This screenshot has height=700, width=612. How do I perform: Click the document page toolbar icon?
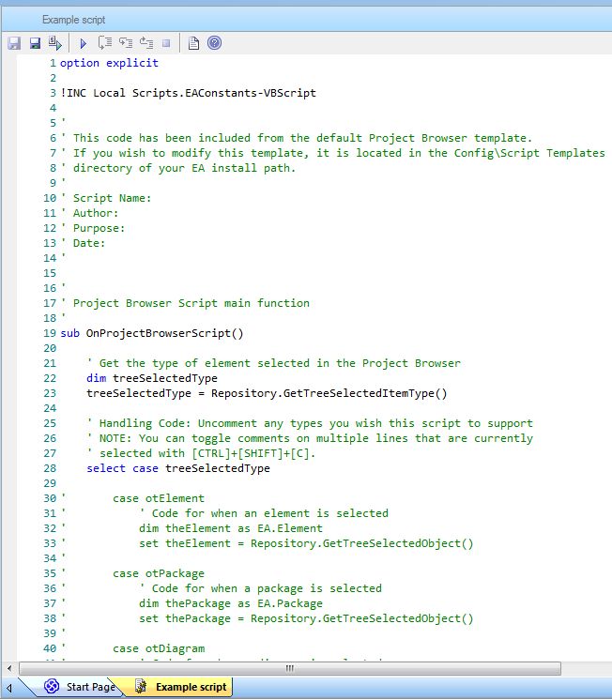pyautogui.click(x=193, y=43)
